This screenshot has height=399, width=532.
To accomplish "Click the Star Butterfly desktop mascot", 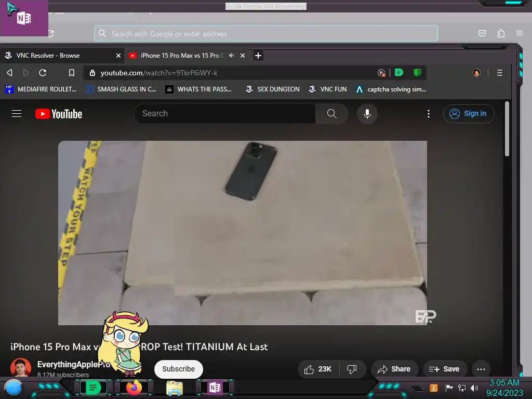I will [124, 343].
